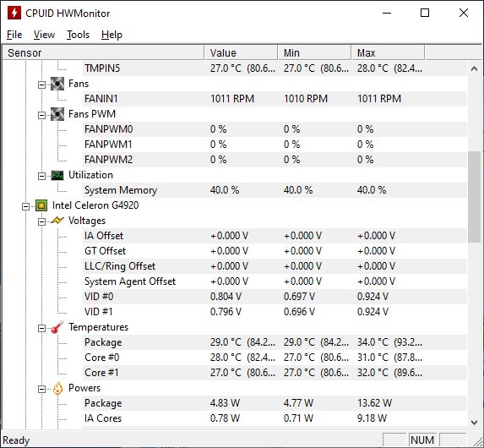The height and width of the screenshot is (448, 484).
Task: Collapse the Utilization node
Action: tap(41, 177)
